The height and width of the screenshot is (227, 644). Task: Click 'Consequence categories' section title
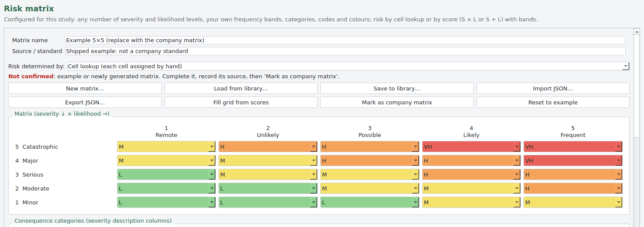93,220
